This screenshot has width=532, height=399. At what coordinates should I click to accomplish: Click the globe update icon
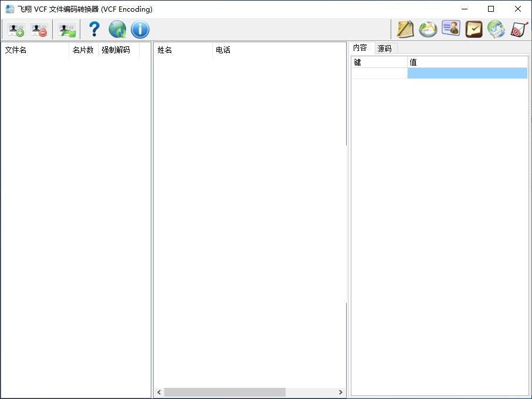coord(117,29)
